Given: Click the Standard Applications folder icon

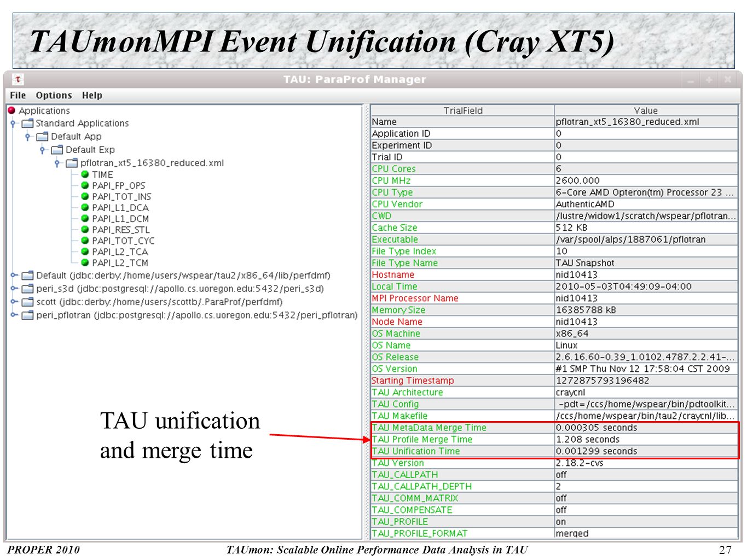Looking at the screenshot, I should [x=27, y=123].
